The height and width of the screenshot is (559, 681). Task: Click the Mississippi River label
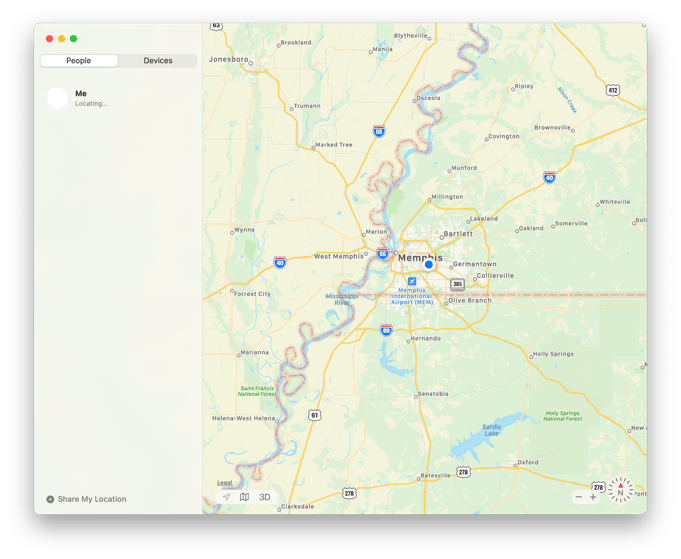click(x=342, y=299)
